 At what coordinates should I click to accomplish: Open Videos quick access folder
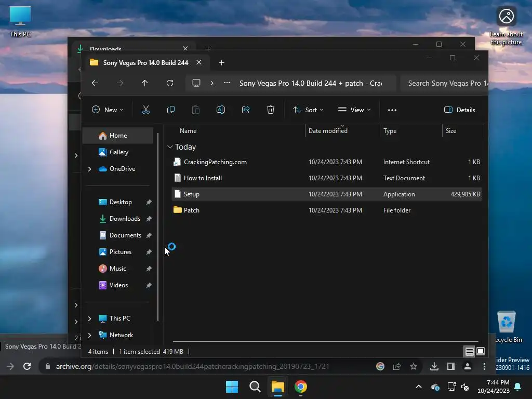[118, 285]
